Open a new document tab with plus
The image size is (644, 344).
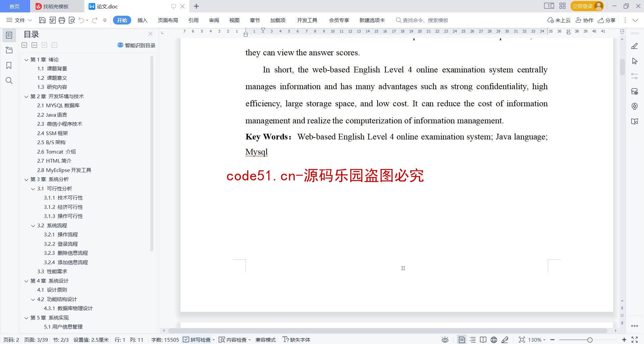click(197, 6)
